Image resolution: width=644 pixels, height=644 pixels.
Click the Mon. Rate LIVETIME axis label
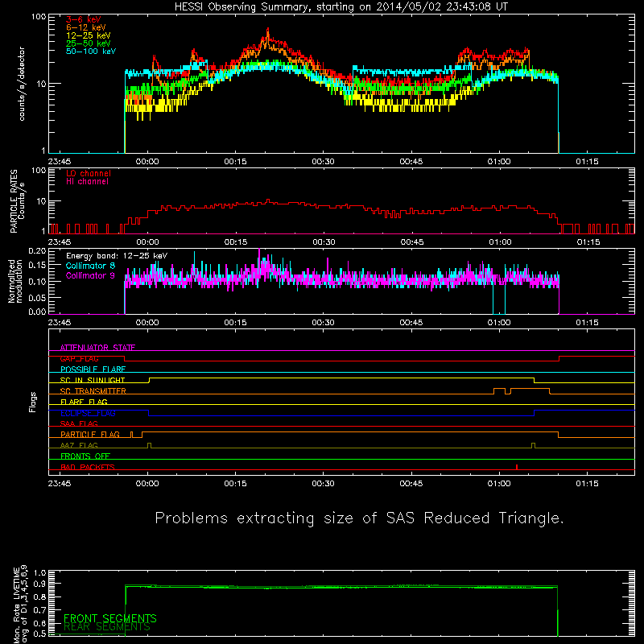tap(20, 605)
